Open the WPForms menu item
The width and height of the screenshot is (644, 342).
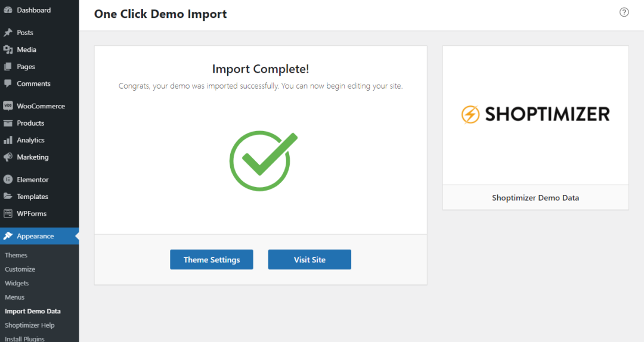tap(31, 214)
